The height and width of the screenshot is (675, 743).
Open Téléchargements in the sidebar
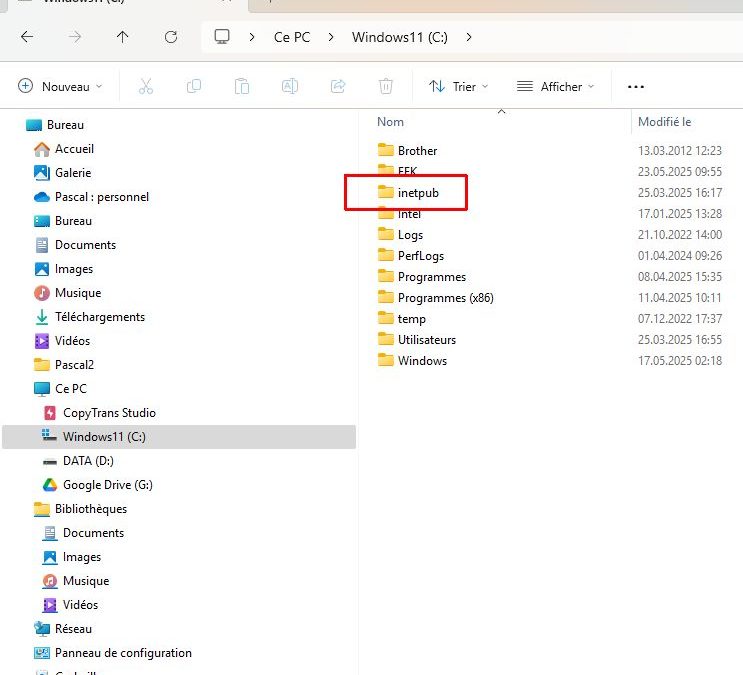coord(100,317)
